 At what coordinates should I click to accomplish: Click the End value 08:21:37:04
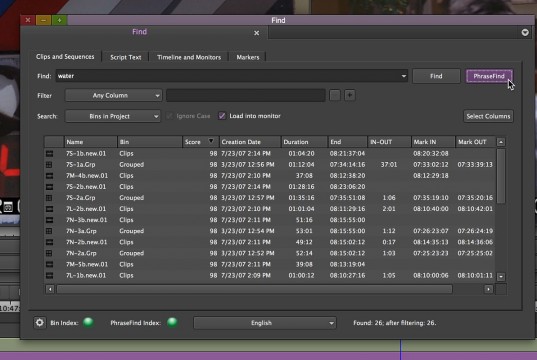pyautogui.click(x=347, y=153)
